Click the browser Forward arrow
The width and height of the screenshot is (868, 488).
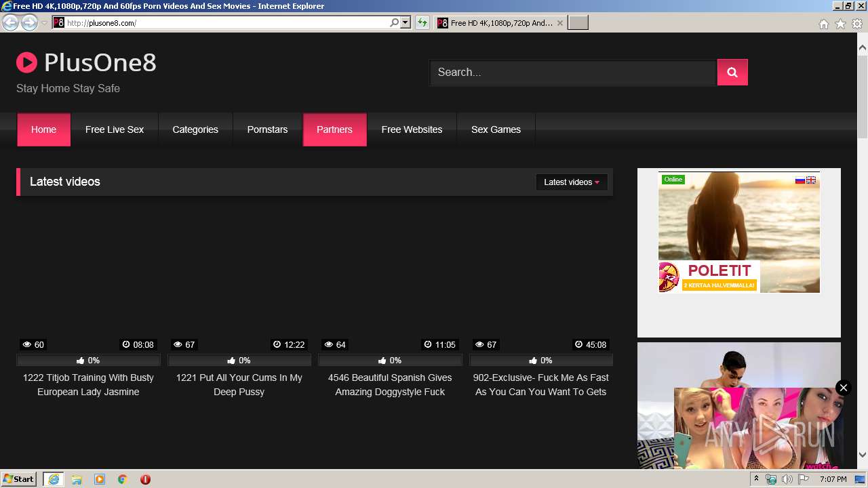pyautogui.click(x=29, y=23)
